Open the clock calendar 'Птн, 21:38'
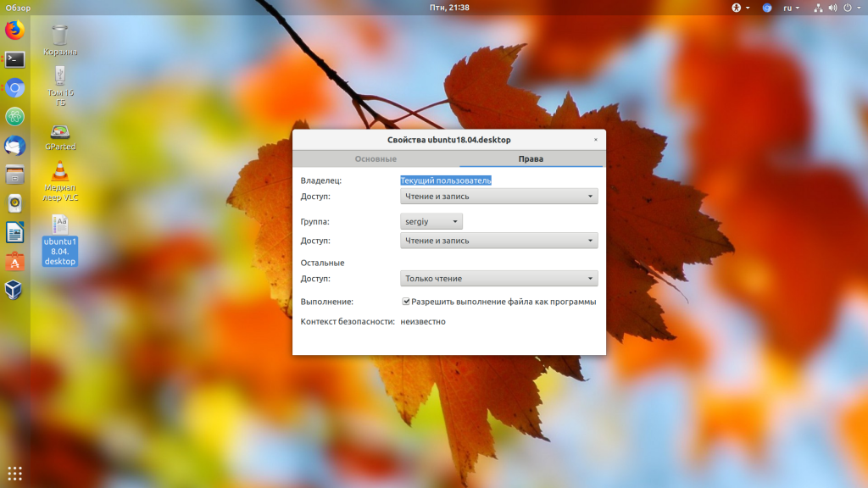Viewport: 868px width, 488px height. 448,8
